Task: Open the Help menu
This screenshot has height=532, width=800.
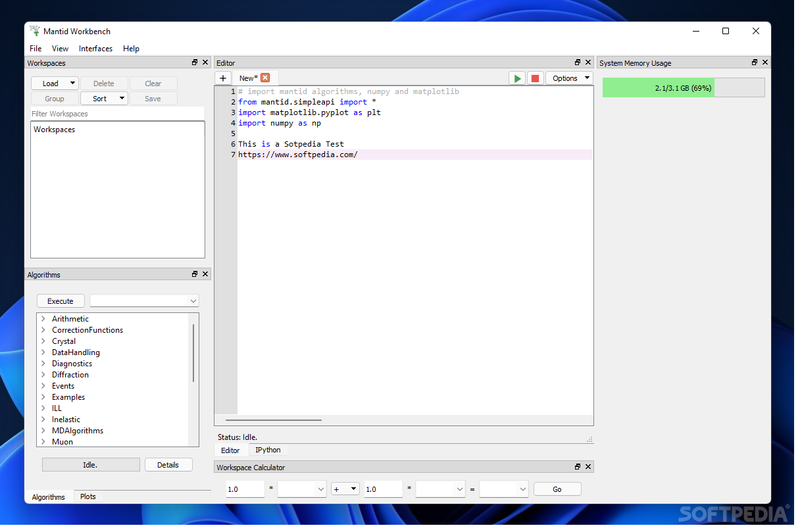Action: pos(131,49)
